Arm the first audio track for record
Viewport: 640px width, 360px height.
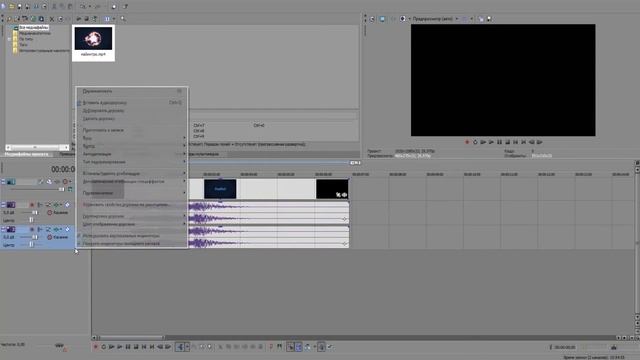pyautogui.click(x=32, y=205)
